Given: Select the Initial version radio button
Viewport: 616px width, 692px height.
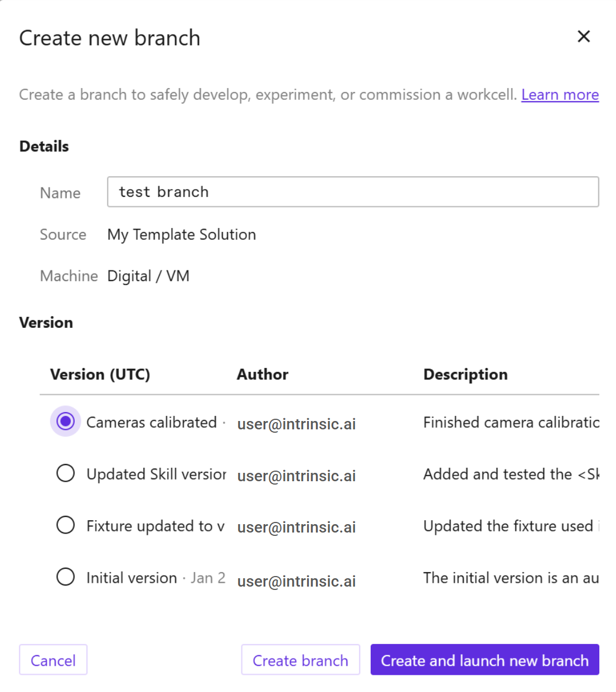Looking at the screenshot, I should coord(66,577).
